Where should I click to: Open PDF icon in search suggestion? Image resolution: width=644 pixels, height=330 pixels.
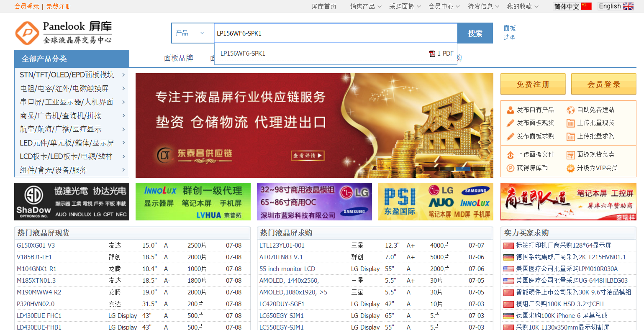pyautogui.click(x=432, y=54)
